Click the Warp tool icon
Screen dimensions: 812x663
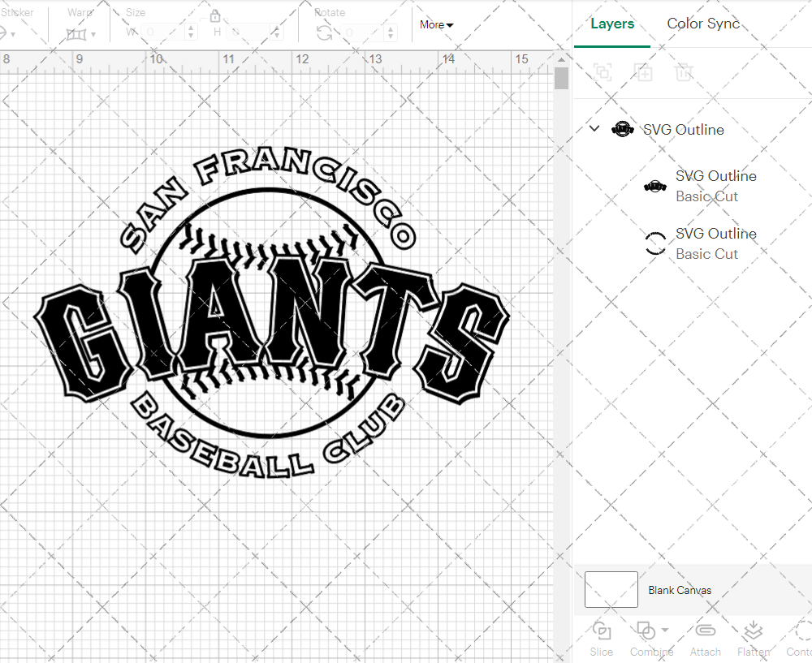pyautogui.click(x=76, y=35)
